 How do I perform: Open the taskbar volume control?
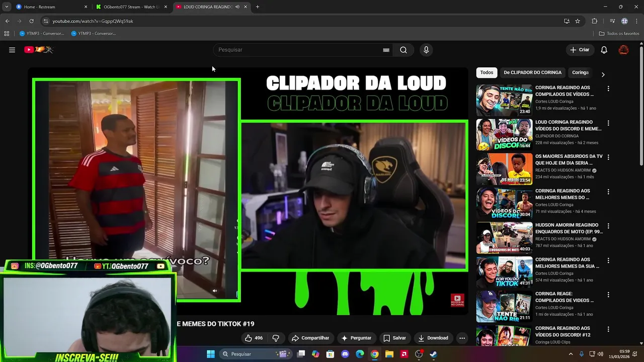(600, 354)
